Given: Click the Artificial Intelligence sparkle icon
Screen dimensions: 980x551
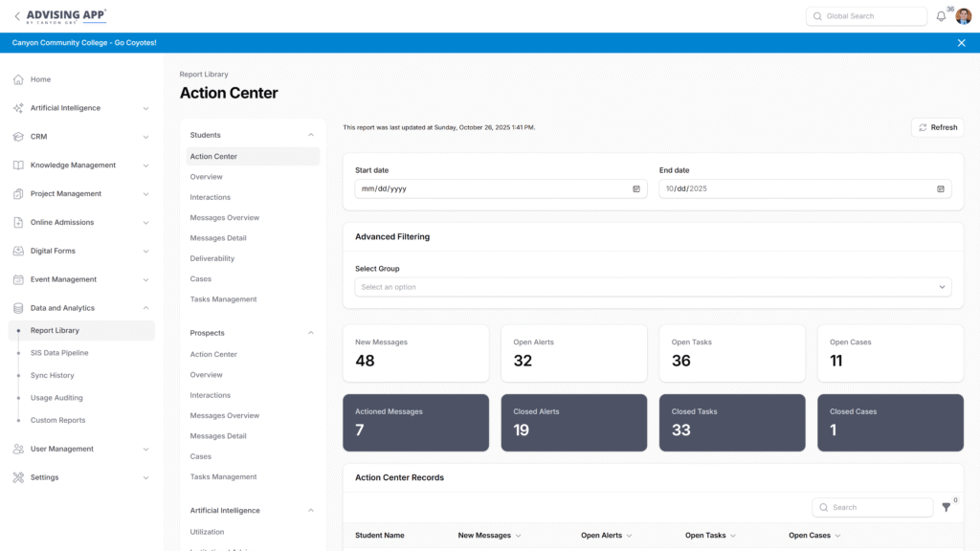Looking at the screenshot, I should [18, 108].
